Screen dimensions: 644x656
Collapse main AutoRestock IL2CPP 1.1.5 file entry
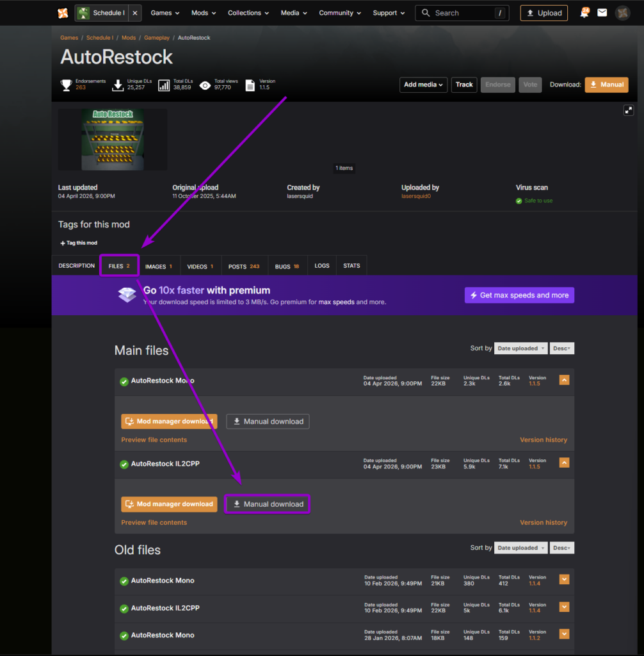[x=564, y=463]
